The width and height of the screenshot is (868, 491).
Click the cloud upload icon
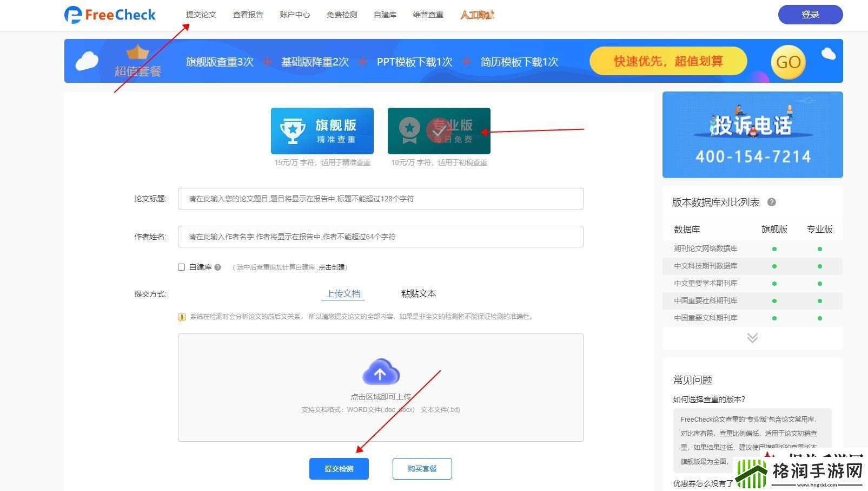(380, 372)
